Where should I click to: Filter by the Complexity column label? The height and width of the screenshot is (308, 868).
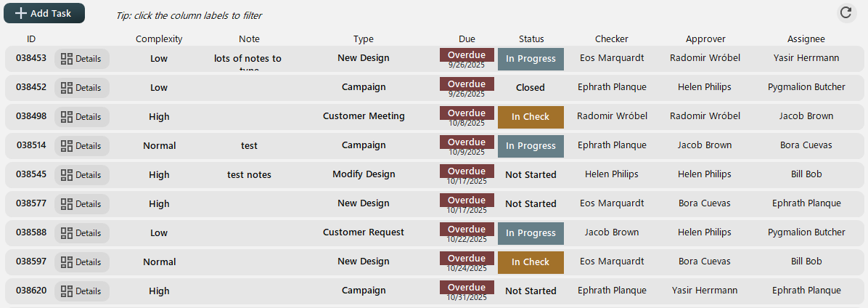[x=159, y=39]
